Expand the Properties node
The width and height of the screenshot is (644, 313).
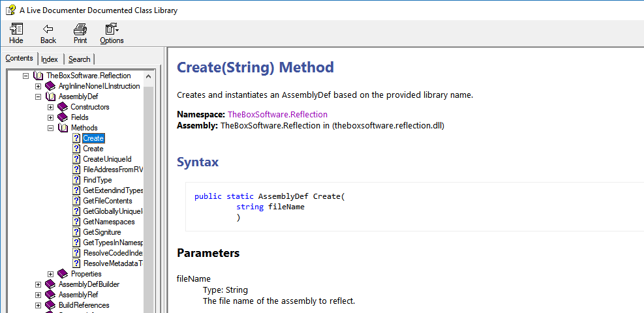[50, 274]
